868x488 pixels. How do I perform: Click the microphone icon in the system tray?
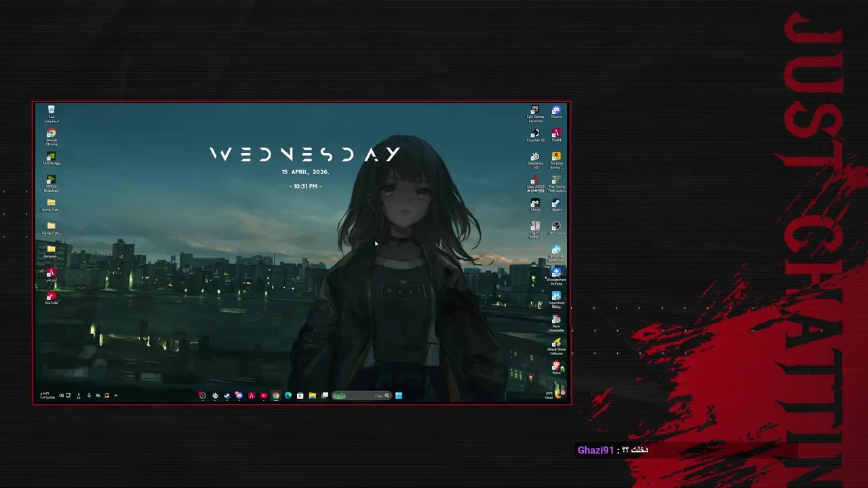click(x=89, y=396)
